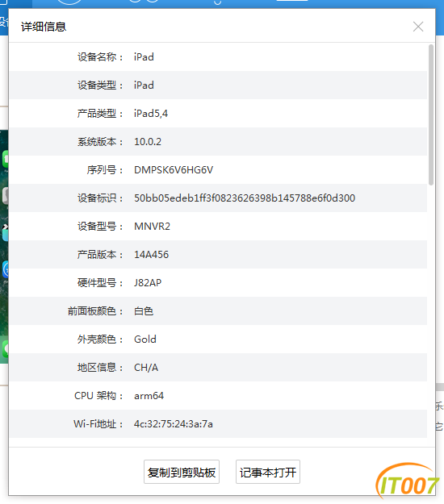Click the front panel color value 白色
This screenshot has height=504, width=444.
pyautogui.click(x=144, y=311)
